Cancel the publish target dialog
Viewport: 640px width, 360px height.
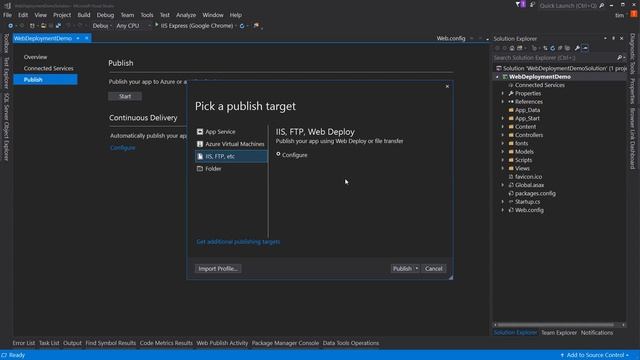433,269
